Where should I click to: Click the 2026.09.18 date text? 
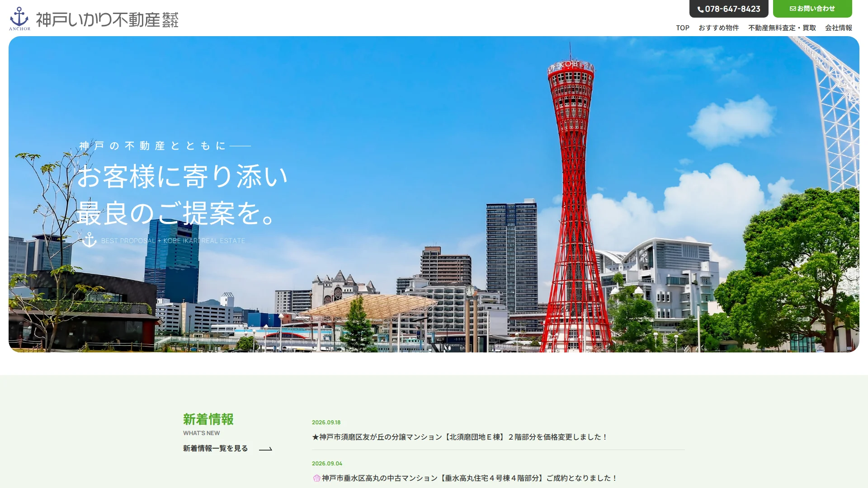326,422
